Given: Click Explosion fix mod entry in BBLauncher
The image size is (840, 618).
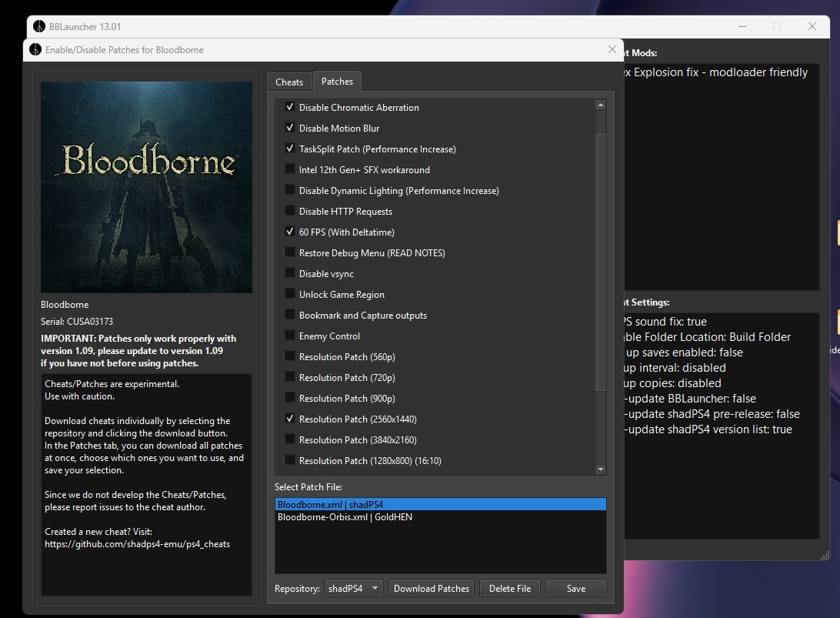Looking at the screenshot, I should coord(715,72).
